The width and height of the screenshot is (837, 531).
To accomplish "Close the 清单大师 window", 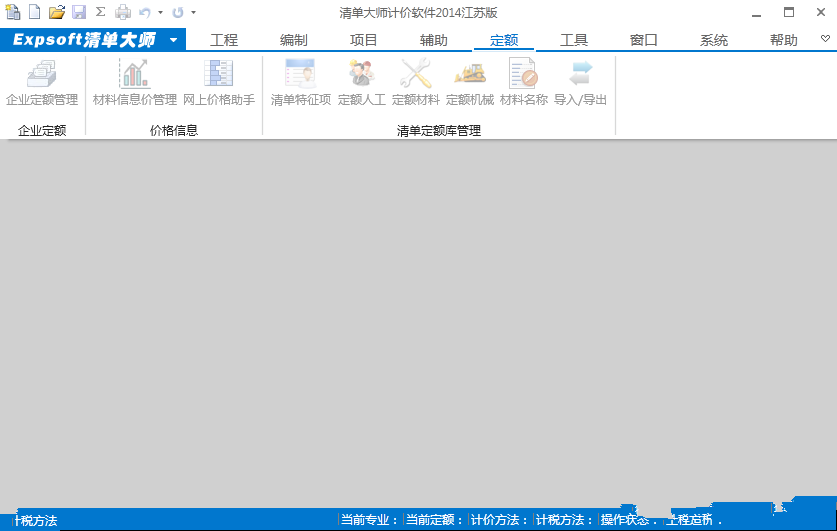I will click(821, 12).
